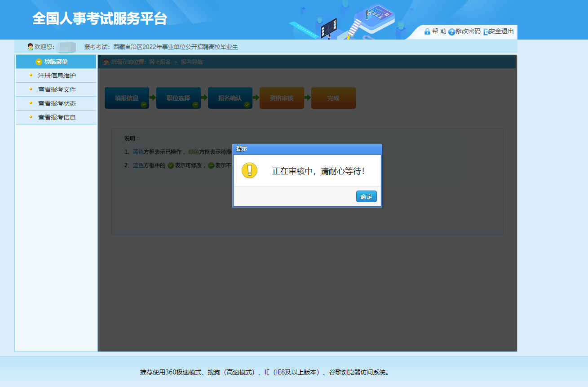The height and width of the screenshot is (387, 588).
Task: Click the 填报信息 step box
Action: (x=127, y=98)
